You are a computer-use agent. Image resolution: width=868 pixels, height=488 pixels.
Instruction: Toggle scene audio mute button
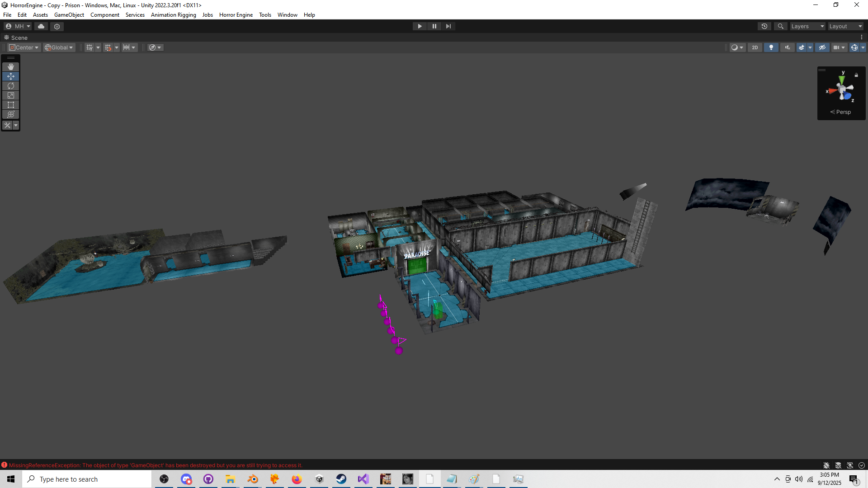point(787,47)
